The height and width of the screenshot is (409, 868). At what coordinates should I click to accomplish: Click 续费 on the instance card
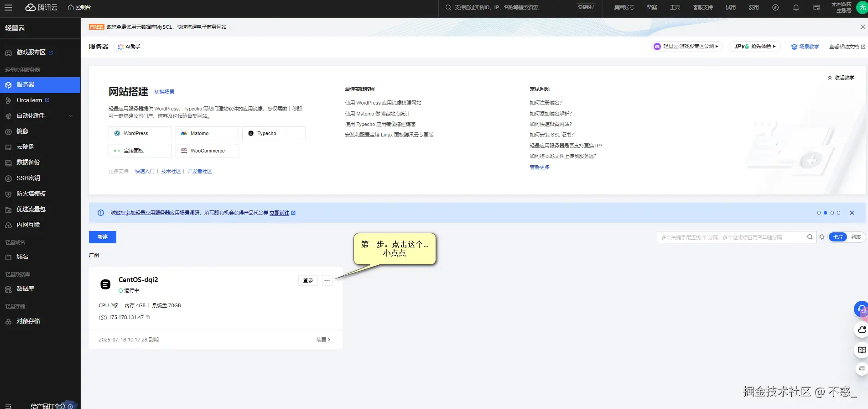click(323, 340)
